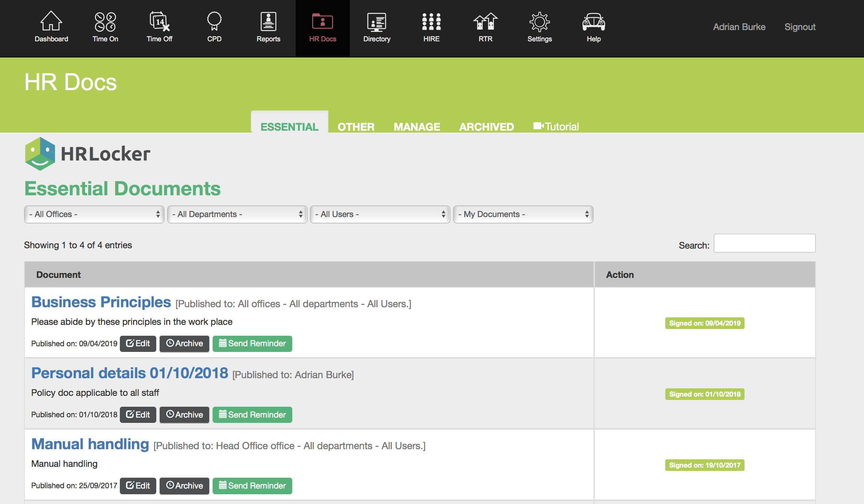The width and height of the screenshot is (864, 504).
Task: Switch to the ARCHIVED tab
Action: [x=486, y=127]
